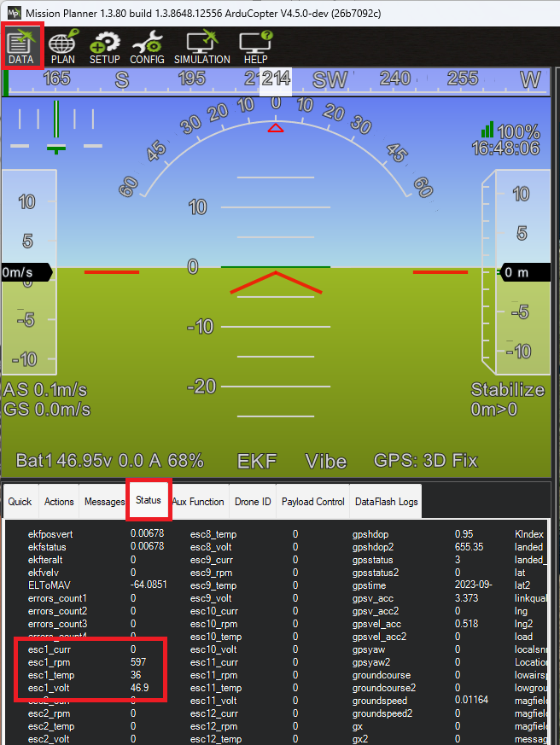Screen dimensions: 560x745
Task: Open the Messages tab
Action: tap(104, 502)
